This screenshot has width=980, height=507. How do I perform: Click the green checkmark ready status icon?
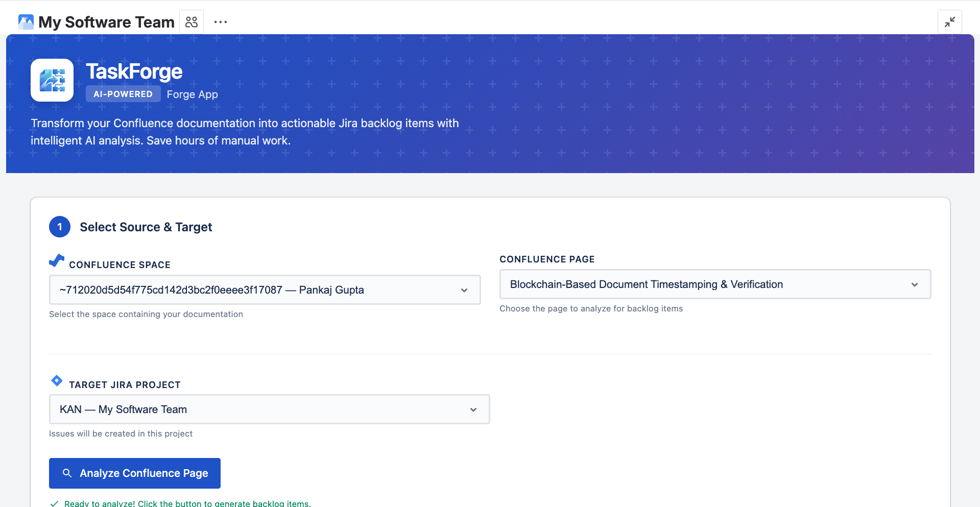point(54,503)
